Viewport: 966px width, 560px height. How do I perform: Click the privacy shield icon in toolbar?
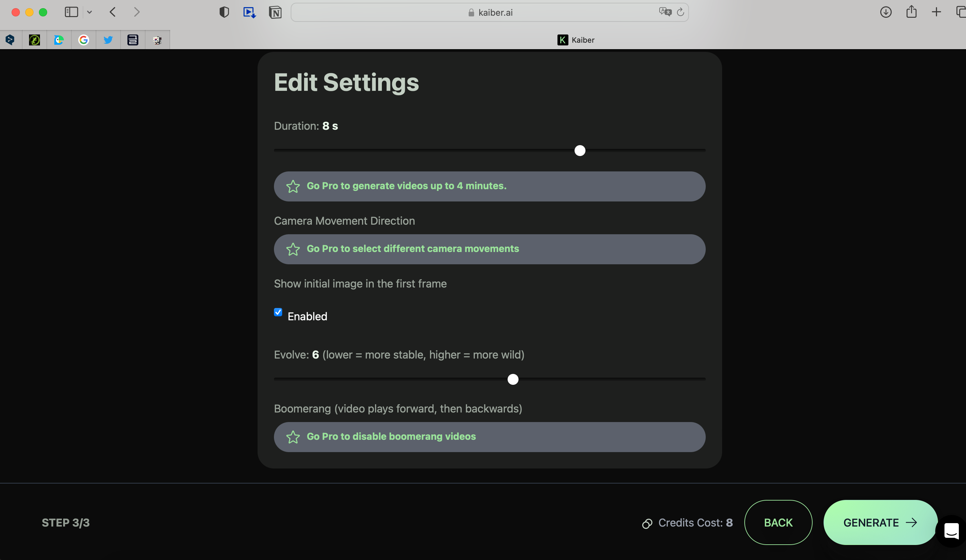(x=224, y=12)
